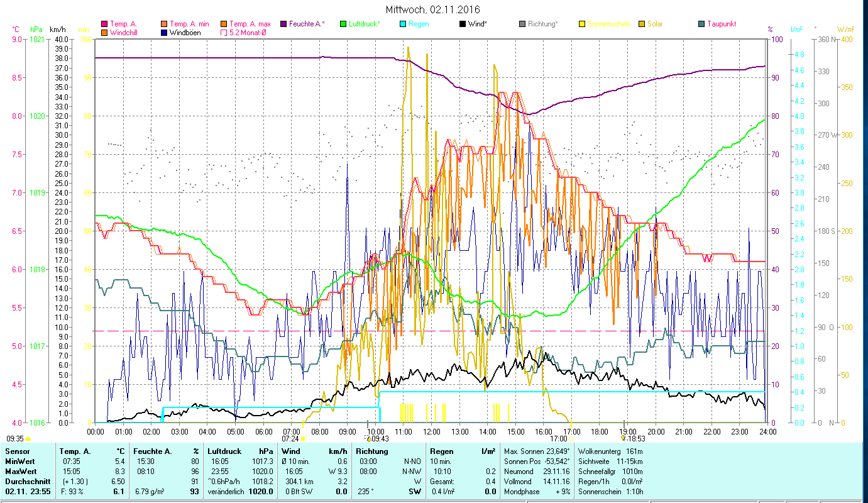Click the pink Temp. A. legend swatch
This screenshot has width=868, height=503.
(x=104, y=25)
